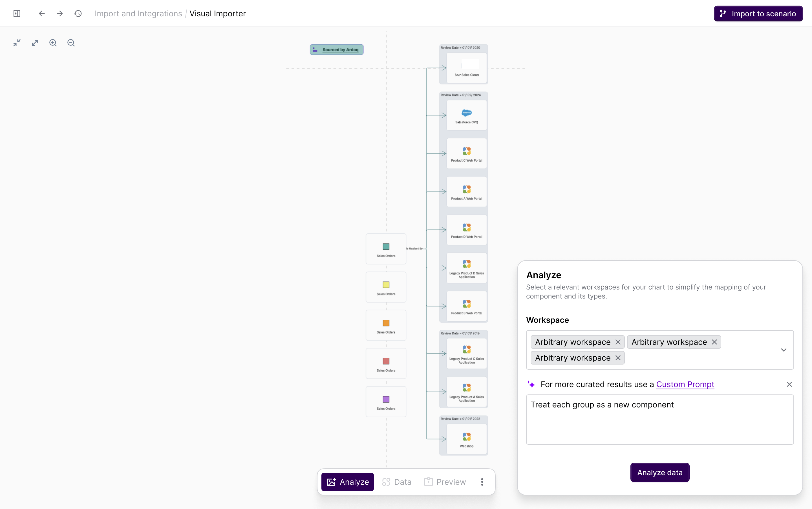
Task: Switch to the Preview tab
Action: click(445, 482)
